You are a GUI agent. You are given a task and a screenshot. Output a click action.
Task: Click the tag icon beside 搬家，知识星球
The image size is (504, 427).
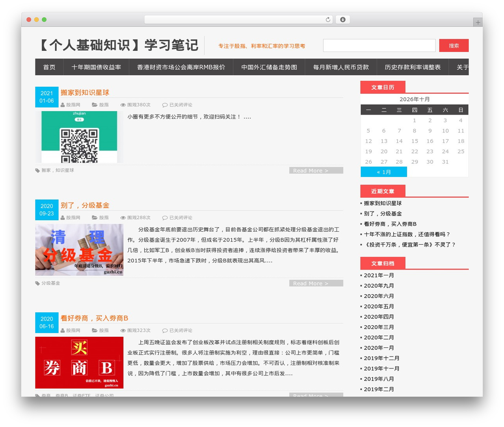pos(37,171)
